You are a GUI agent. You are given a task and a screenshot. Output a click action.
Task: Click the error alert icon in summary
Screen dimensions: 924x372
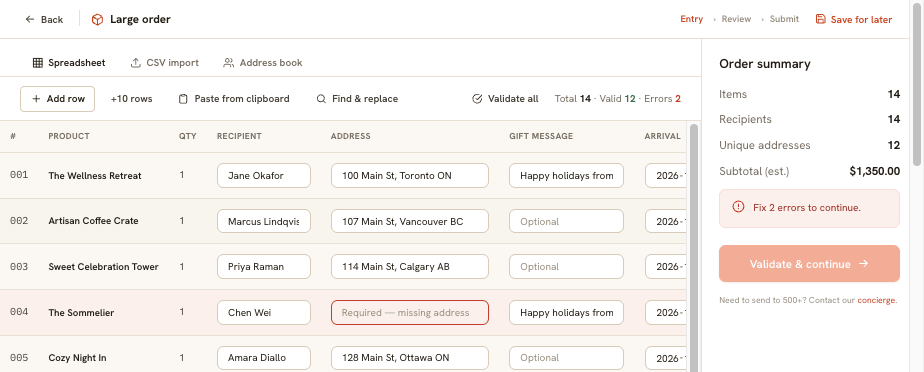[738, 207]
